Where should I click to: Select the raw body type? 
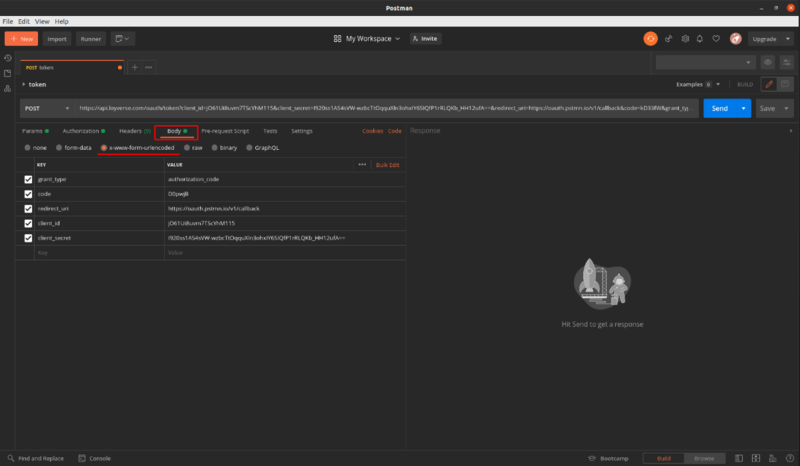(187, 148)
